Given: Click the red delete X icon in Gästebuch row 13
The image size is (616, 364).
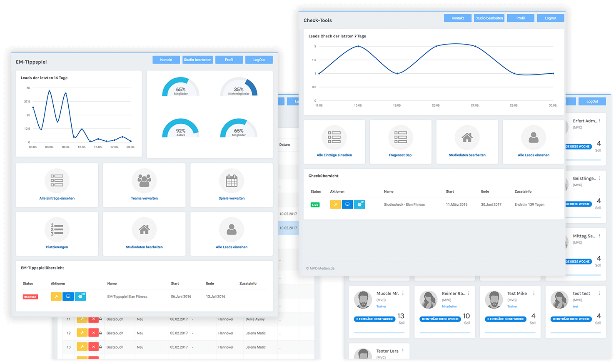Looking at the screenshot, I should click(x=93, y=347).
